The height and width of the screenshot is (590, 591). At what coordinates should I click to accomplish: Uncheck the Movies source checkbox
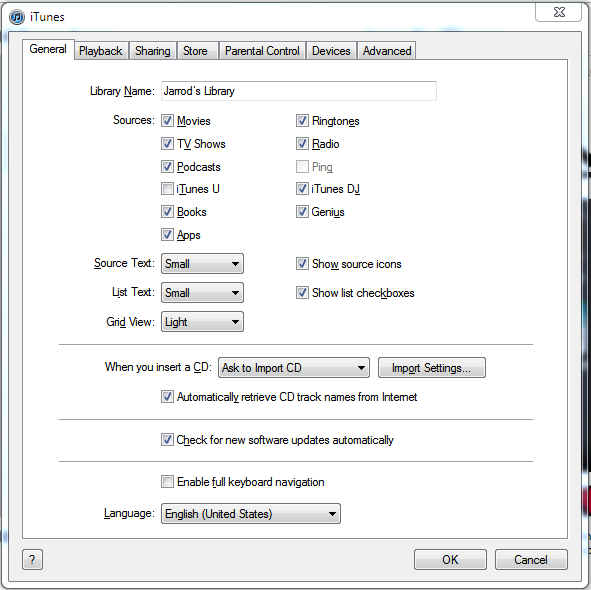pyautogui.click(x=167, y=121)
